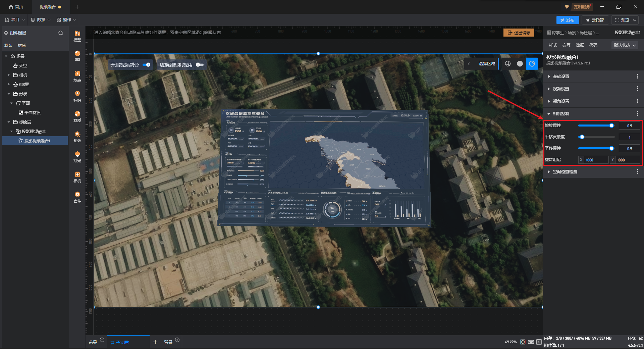The width and height of the screenshot is (644, 349).
Task: Search layers with the magnifier icon
Action: [61, 33]
